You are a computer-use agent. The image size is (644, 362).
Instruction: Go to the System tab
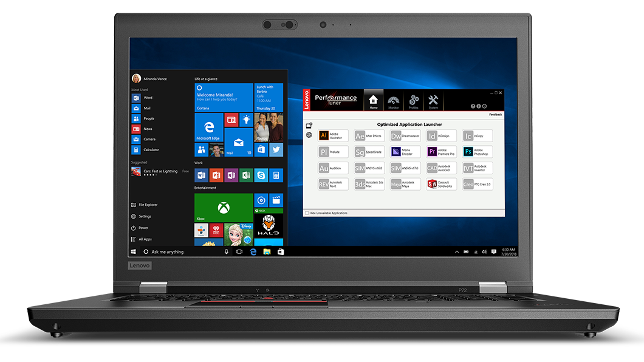pyautogui.click(x=433, y=101)
